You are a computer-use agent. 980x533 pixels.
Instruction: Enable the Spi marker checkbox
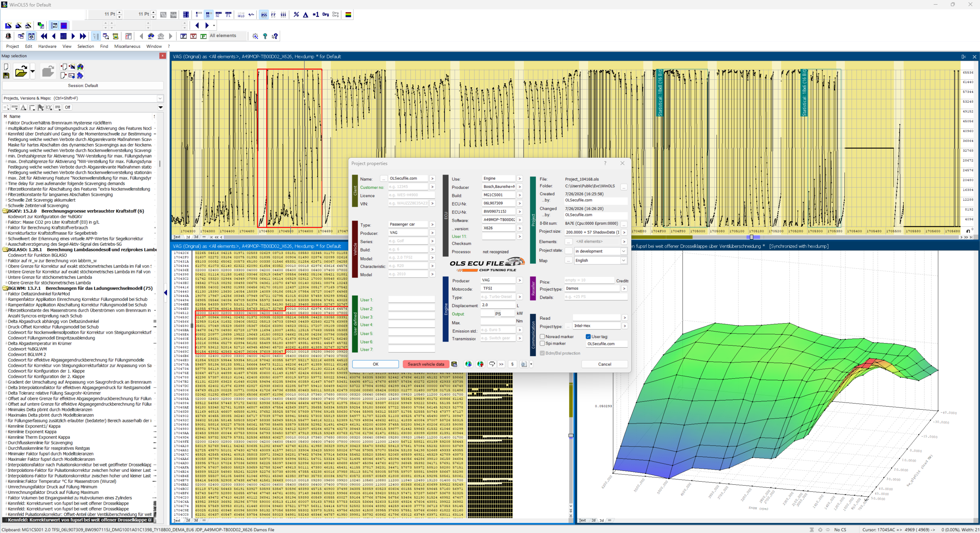coord(542,343)
